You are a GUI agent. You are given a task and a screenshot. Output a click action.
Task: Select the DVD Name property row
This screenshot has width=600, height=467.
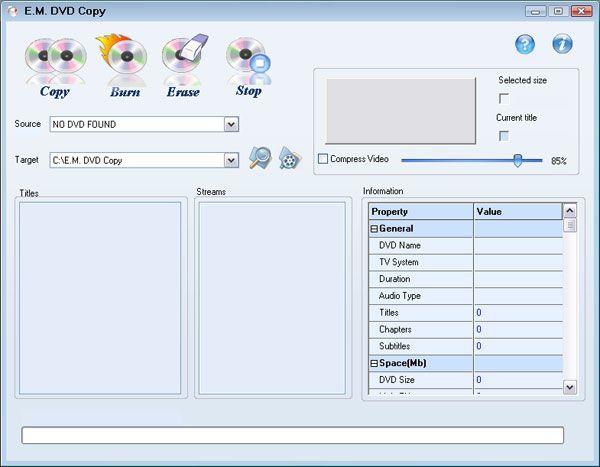point(421,246)
